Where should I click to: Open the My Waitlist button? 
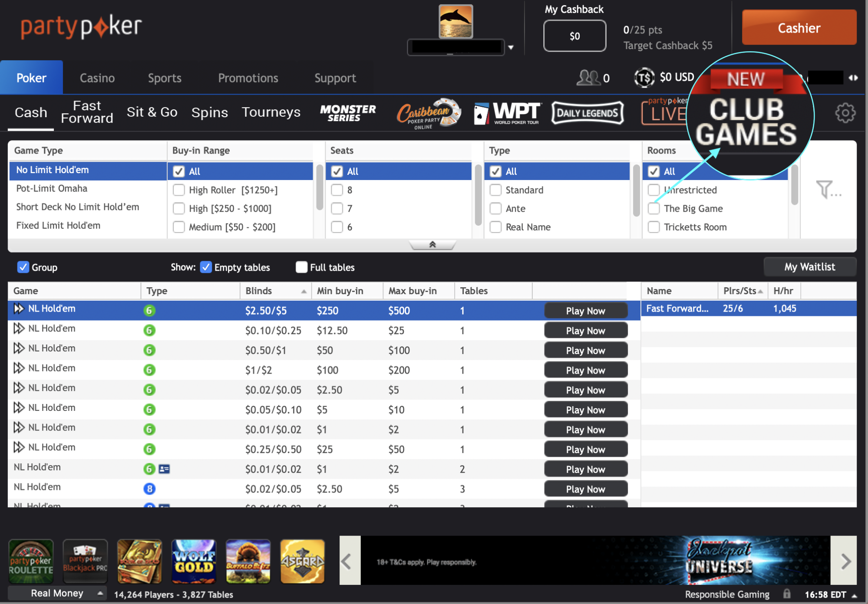point(809,267)
